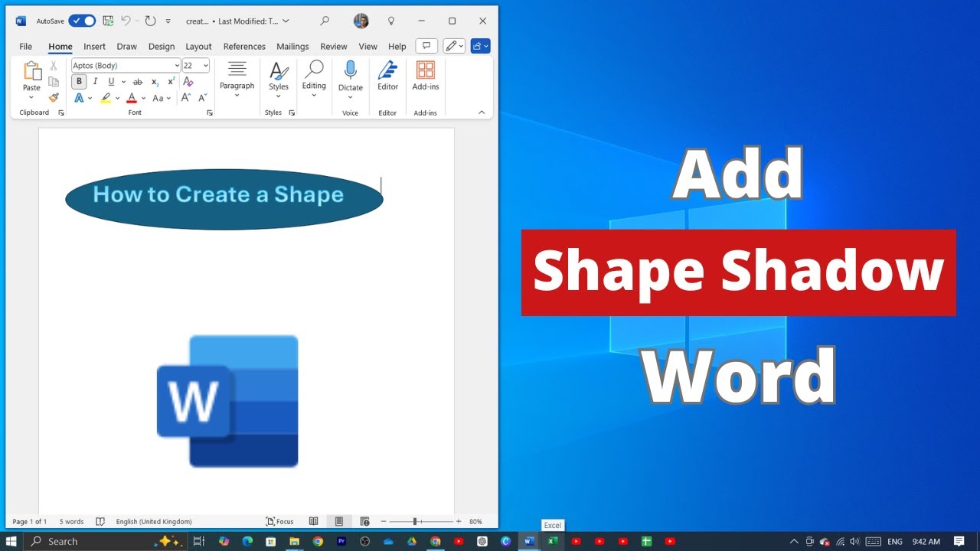This screenshot has height=551, width=980.
Task: Click the Copy icon in the Clipboard group
Action: [x=54, y=82]
